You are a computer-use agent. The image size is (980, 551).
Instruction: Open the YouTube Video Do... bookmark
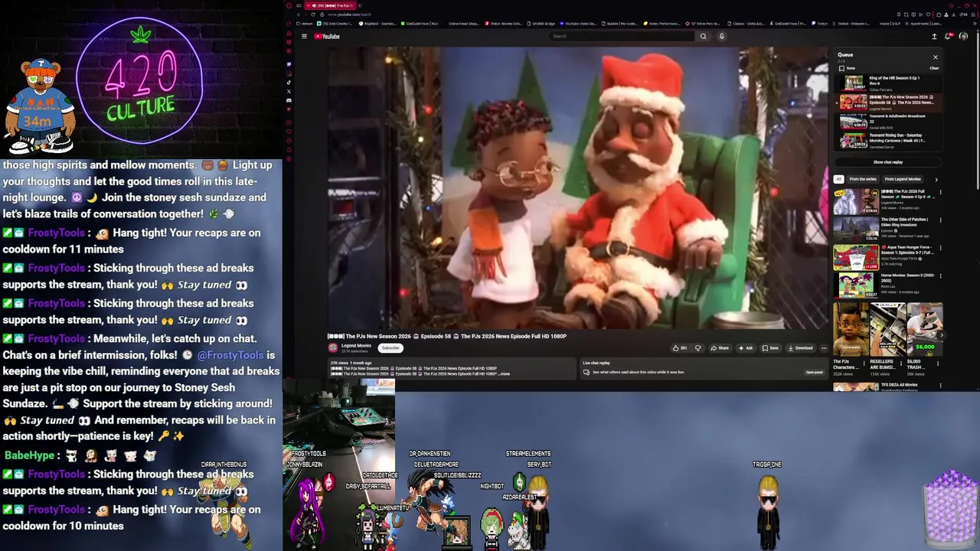(579, 24)
